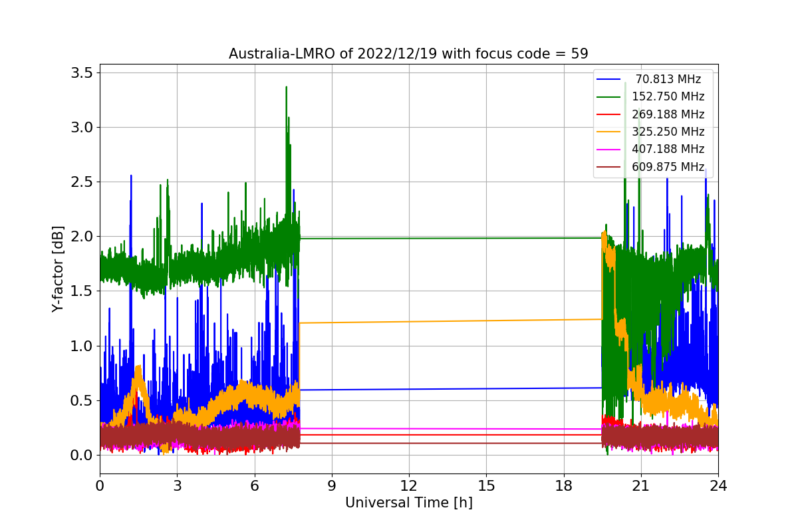This screenshot has width=798, height=532.
Task: Click the flat green line across data gap
Action: [x=451, y=238]
